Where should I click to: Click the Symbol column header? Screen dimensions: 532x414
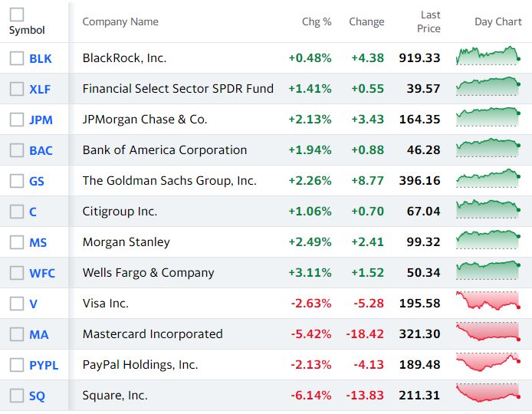point(27,30)
